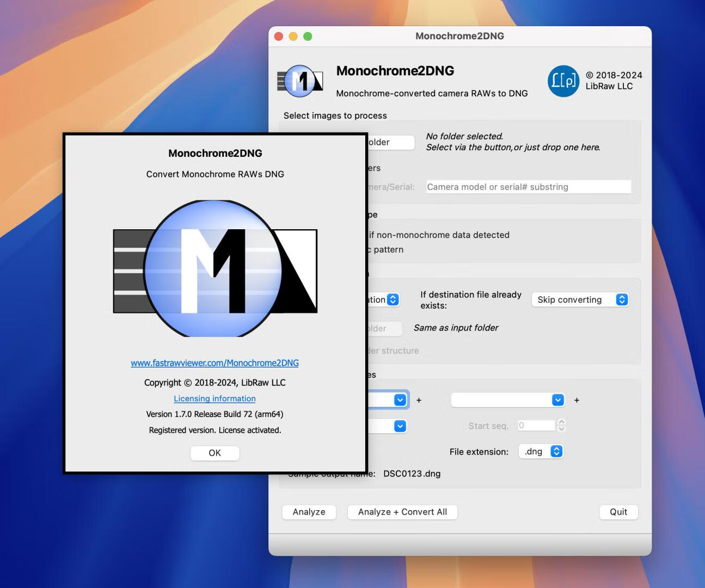Screen dimensions: 705x588
Task: Click Analyze + Convert All button
Action: pyautogui.click(x=402, y=512)
